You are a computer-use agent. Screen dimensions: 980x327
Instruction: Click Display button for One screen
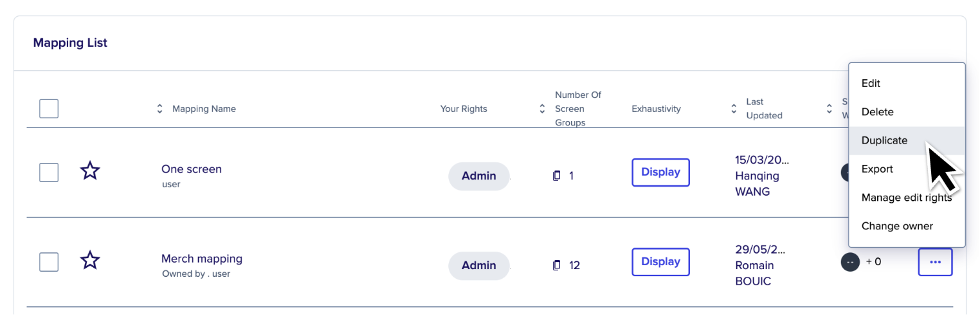[660, 173]
